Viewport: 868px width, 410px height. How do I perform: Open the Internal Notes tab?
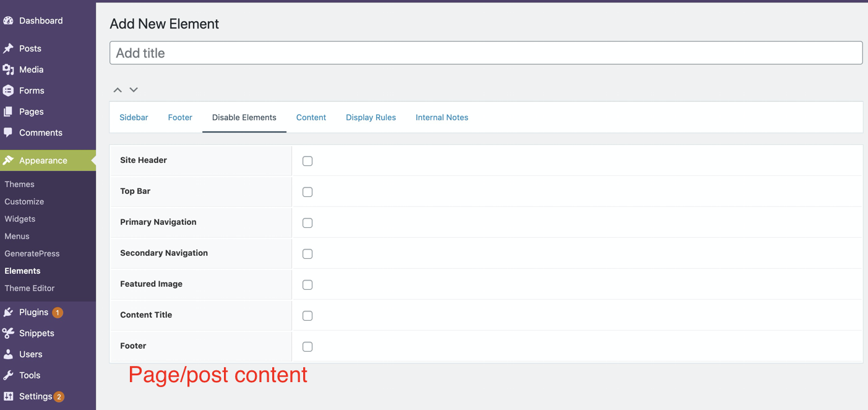tap(442, 117)
